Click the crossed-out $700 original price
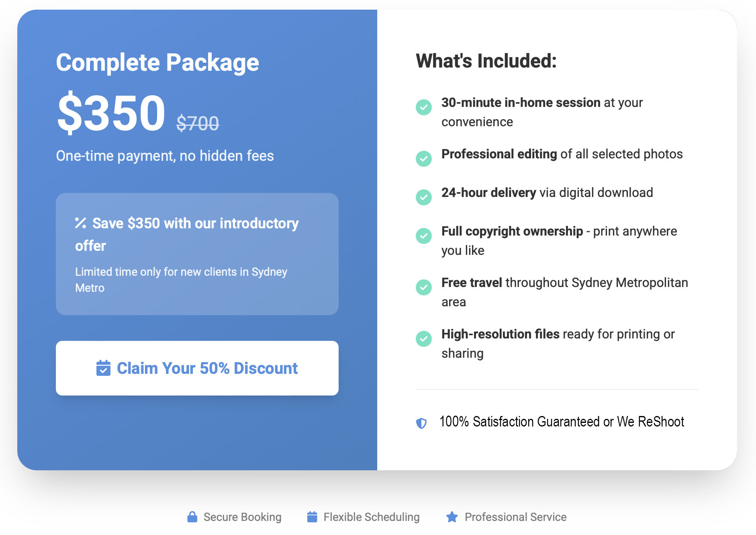756x535 pixels. [x=198, y=123]
